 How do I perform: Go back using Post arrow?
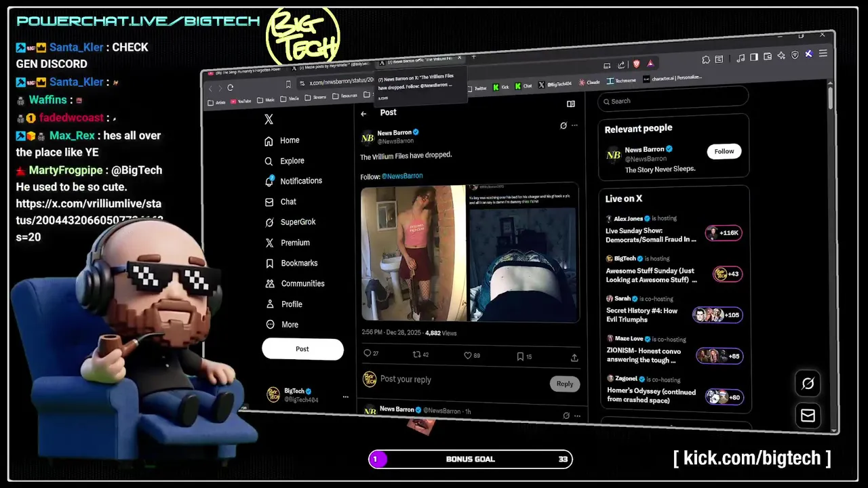click(363, 114)
